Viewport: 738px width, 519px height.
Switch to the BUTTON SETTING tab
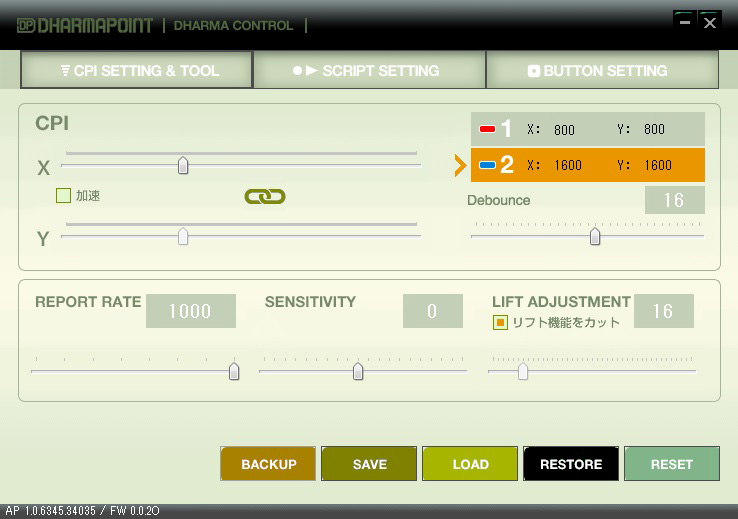coord(602,70)
